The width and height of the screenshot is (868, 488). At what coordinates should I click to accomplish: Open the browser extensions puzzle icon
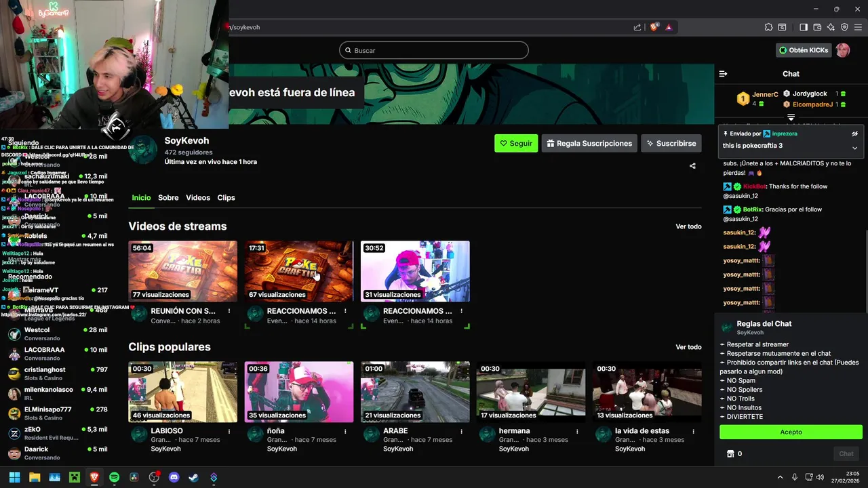click(768, 27)
